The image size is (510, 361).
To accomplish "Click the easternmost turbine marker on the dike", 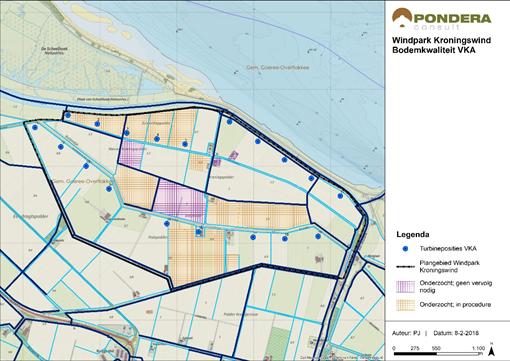I will click(340, 196).
